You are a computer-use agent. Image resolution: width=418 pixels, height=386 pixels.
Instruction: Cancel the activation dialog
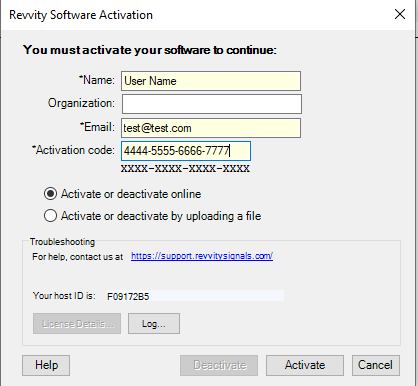(x=376, y=365)
